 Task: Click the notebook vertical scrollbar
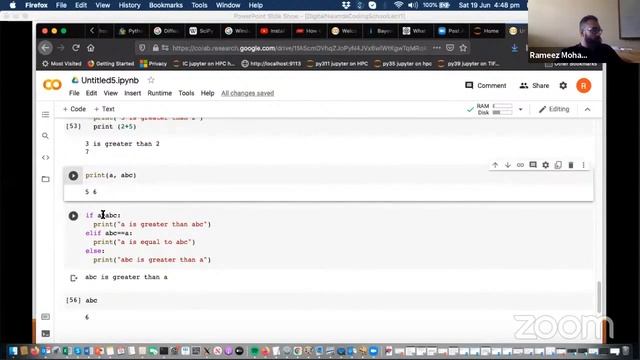click(x=598, y=297)
